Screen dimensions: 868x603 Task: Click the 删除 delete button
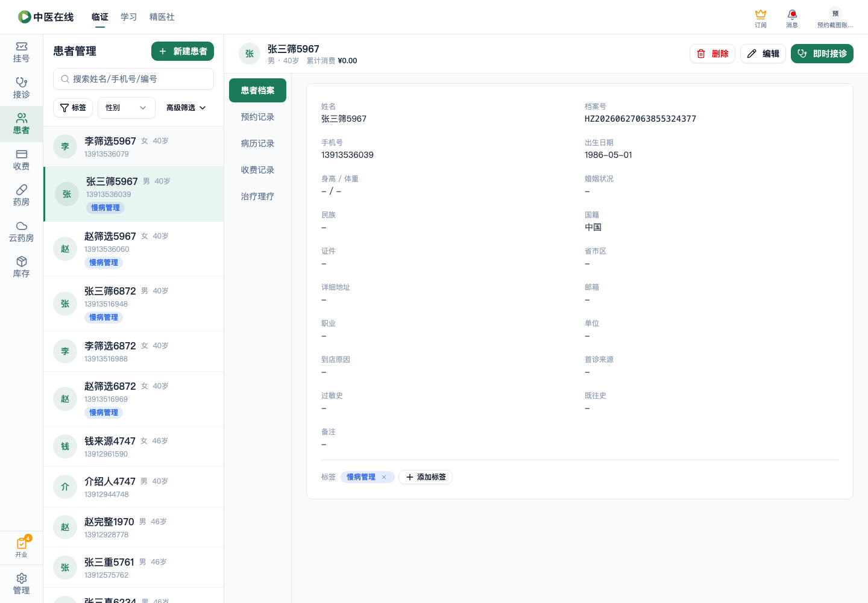click(712, 54)
